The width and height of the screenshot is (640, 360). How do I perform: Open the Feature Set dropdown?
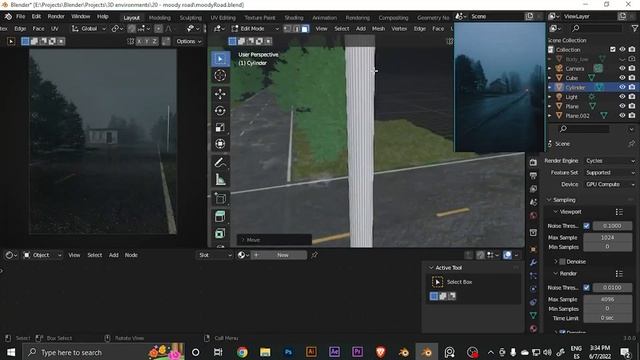pos(610,173)
